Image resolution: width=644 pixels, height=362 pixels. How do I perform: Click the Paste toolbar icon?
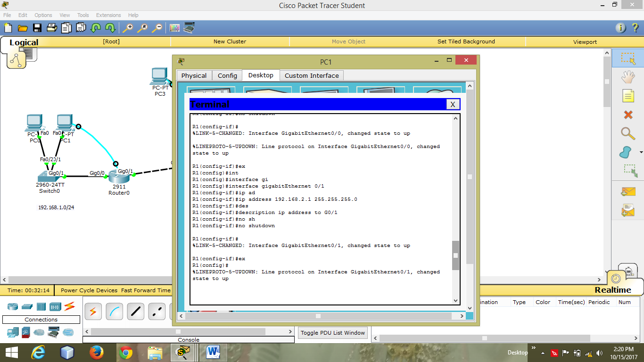click(x=81, y=28)
